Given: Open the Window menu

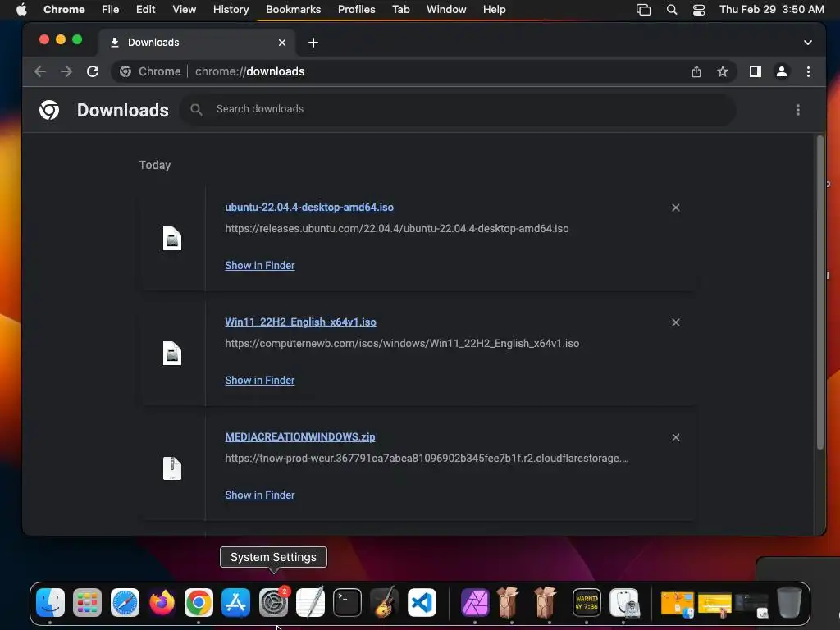Looking at the screenshot, I should (x=446, y=10).
